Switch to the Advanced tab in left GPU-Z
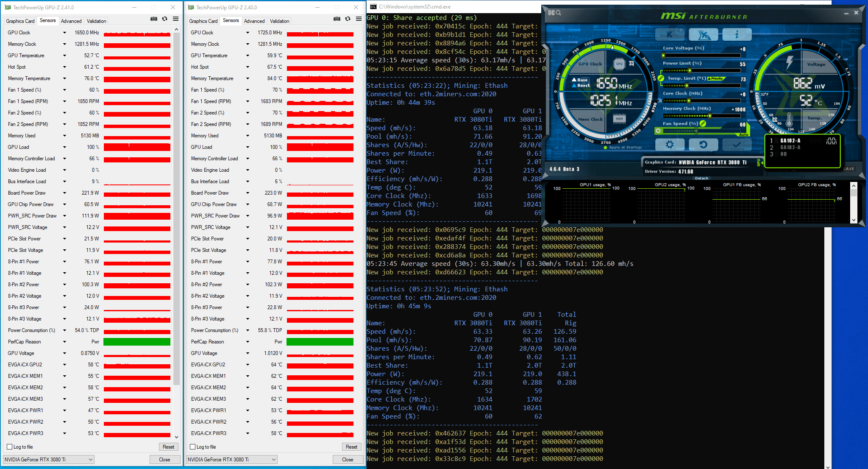This screenshot has width=868, height=469. [x=71, y=21]
